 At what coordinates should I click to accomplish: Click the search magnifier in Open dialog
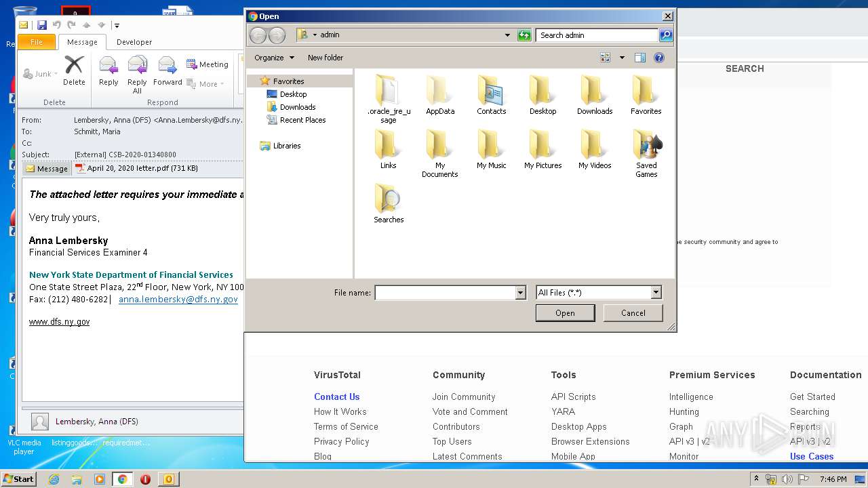(x=665, y=35)
